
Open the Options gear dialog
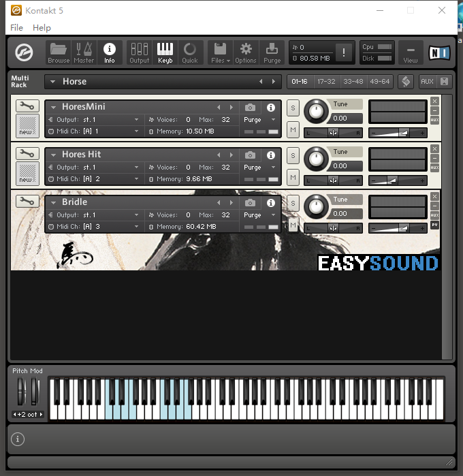246,52
